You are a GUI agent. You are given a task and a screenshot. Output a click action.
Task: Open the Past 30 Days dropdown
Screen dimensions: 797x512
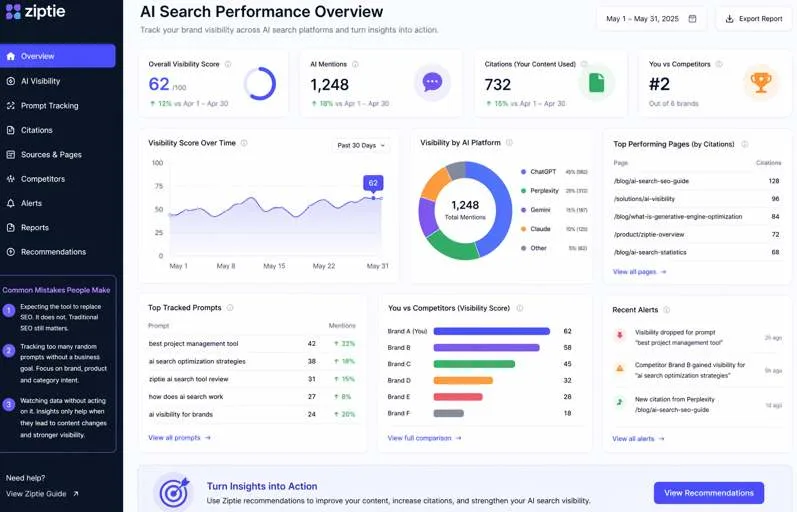361,145
